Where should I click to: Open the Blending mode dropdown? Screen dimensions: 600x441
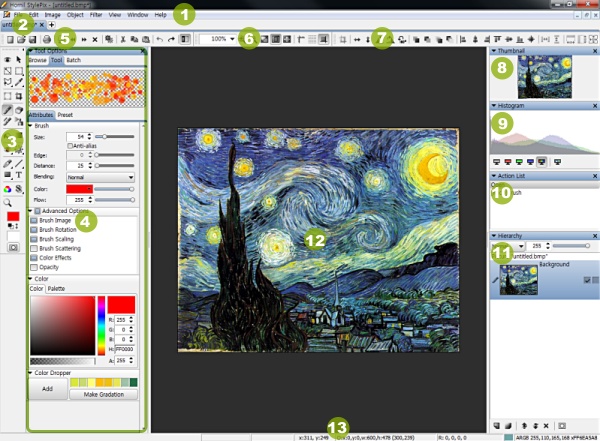(x=98, y=176)
